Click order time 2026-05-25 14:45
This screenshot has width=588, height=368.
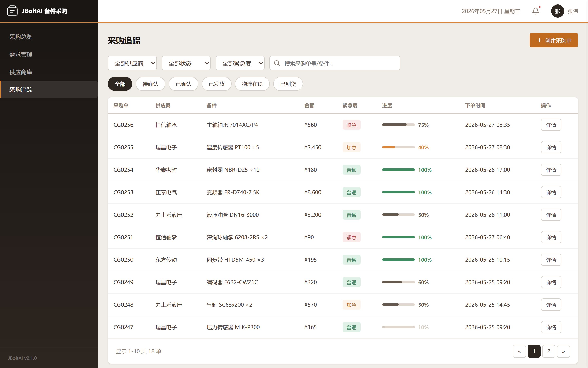point(487,305)
